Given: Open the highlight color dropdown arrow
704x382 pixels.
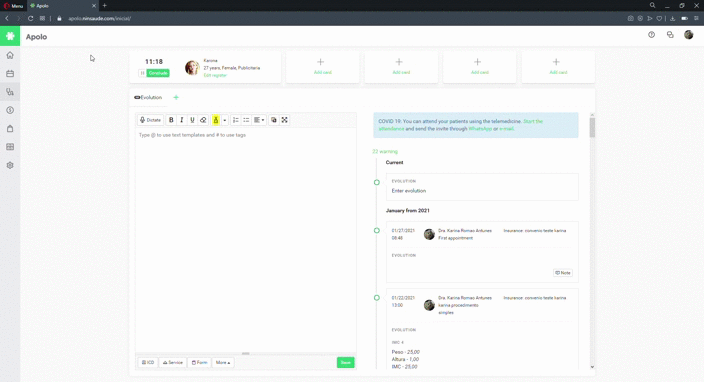Looking at the screenshot, I should click(224, 120).
